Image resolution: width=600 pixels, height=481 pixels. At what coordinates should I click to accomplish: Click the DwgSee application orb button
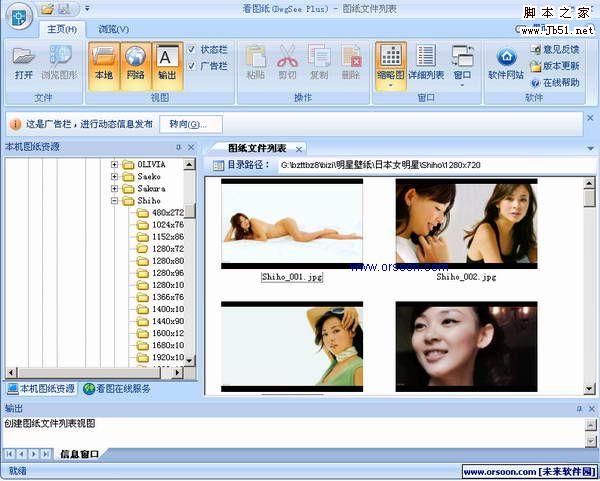tap(19, 16)
